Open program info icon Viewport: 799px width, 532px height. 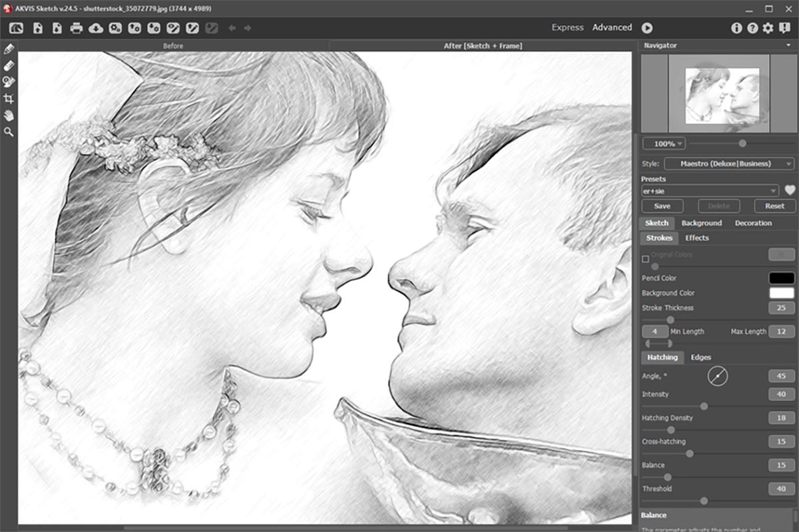coord(736,28)
